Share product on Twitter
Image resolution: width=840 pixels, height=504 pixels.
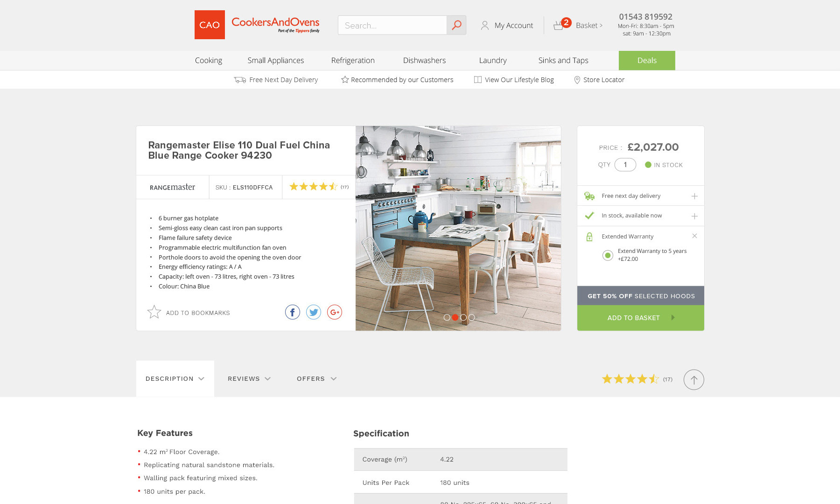pos(314,312)
